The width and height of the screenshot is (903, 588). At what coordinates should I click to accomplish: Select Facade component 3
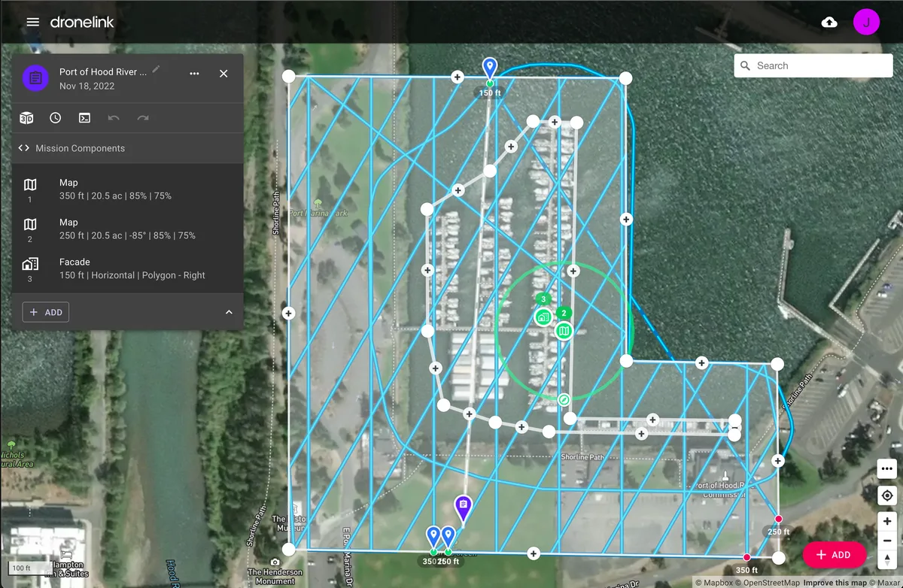[x=128, y=269]
